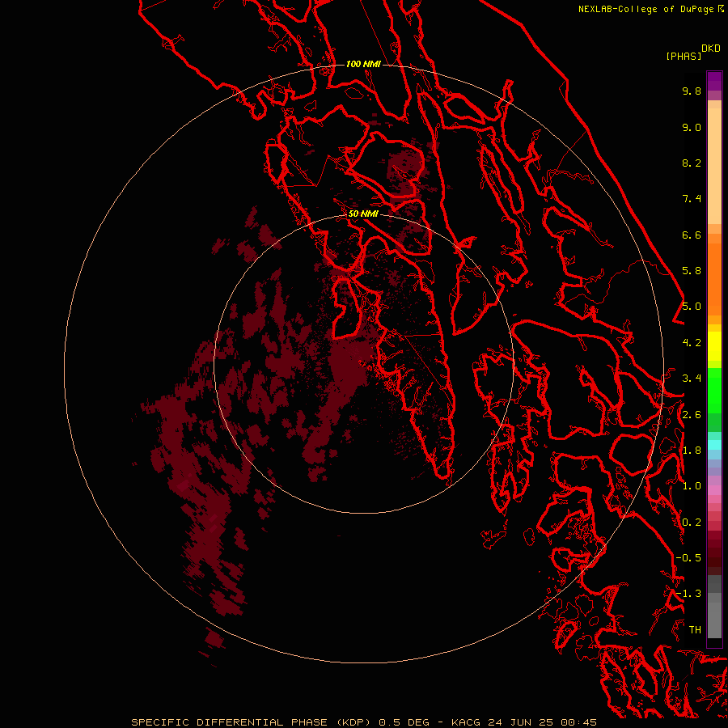Viewport: 728px width, 728px height.
Task: Click the pink segment of the color bar
Action: coord(714,490)
